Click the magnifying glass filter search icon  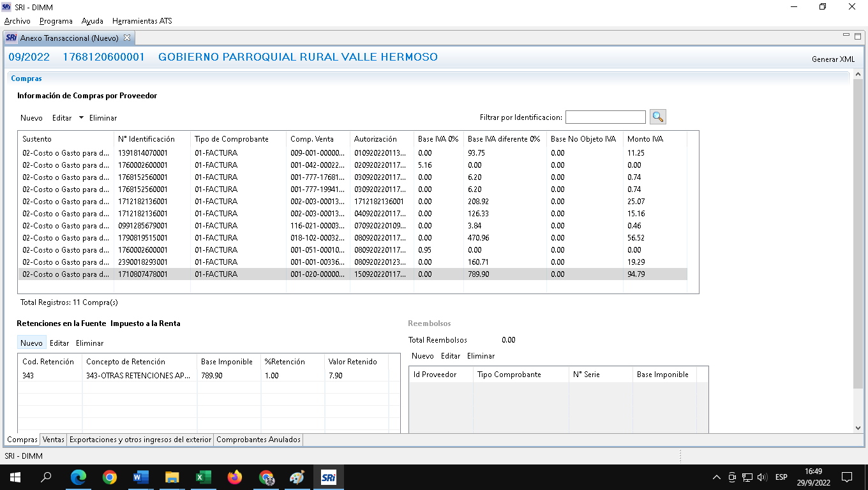pyautogui.click(x=657, y=117)
